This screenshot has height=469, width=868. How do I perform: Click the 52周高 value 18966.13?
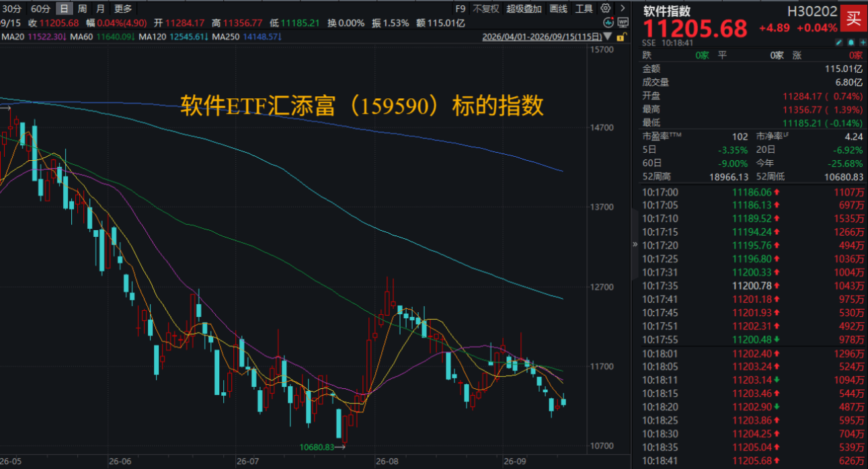click(729, 176)
